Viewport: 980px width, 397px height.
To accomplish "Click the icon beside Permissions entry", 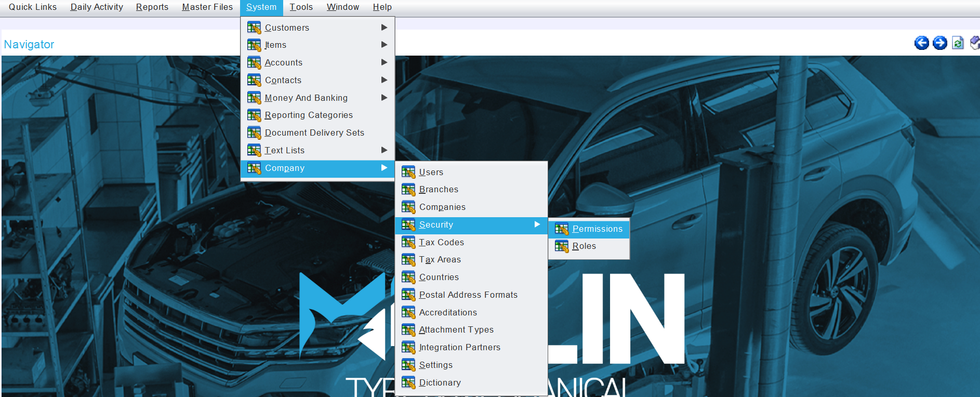I will 562,229.
